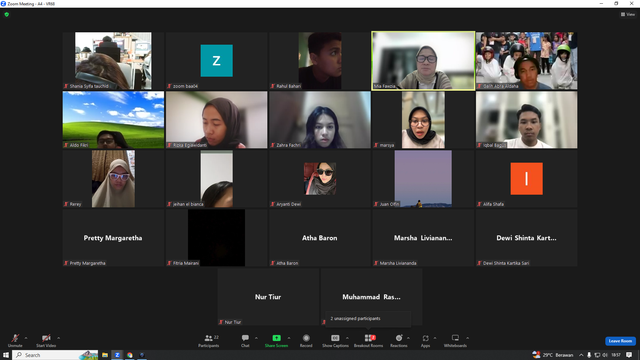The image size is (640, 360).
Task: Expand the arrow beside Reactions
Action: click(x=409, y=338)
